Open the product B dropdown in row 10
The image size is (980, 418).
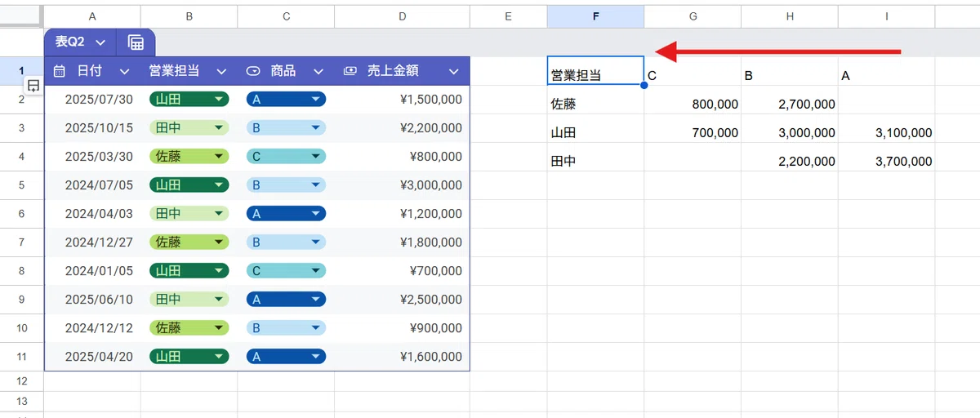click(316, 328)
